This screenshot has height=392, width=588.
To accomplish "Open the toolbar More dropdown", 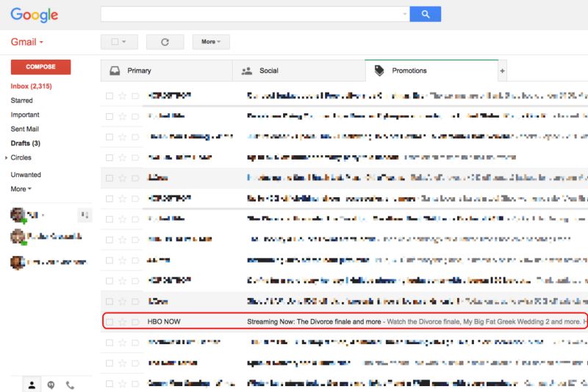I will [x=211, y=42].
